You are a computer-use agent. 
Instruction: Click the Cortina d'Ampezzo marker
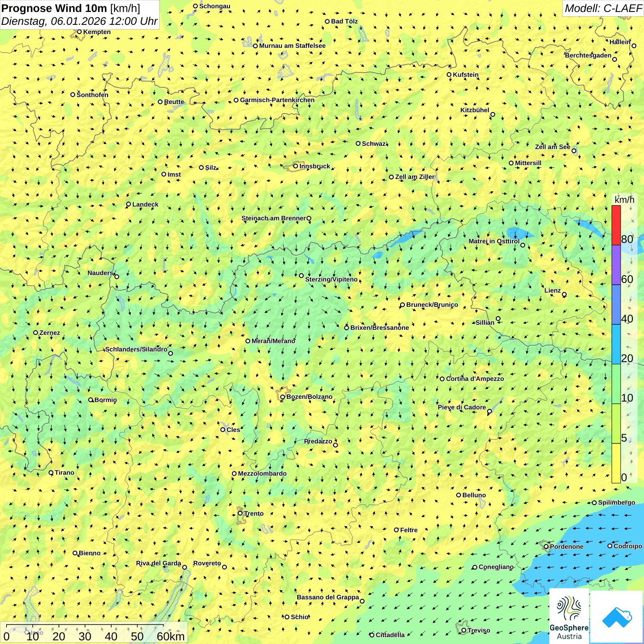coord(442,379)
